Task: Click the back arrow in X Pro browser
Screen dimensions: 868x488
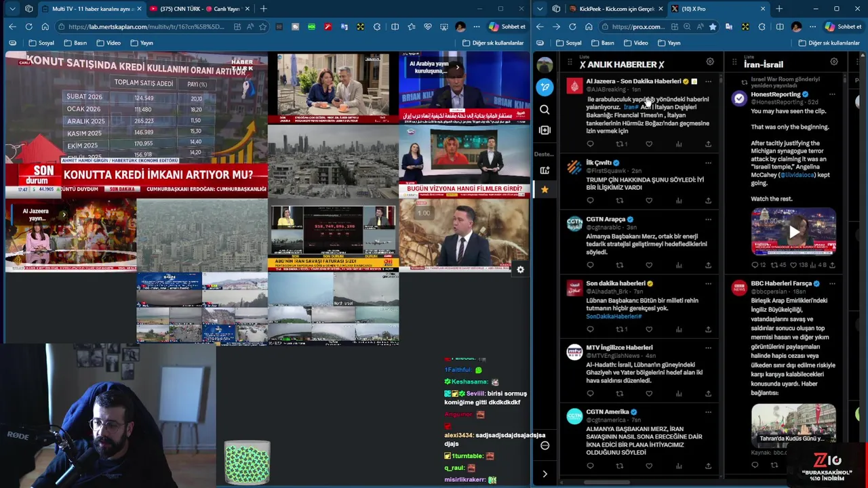Action: point(540,26)
